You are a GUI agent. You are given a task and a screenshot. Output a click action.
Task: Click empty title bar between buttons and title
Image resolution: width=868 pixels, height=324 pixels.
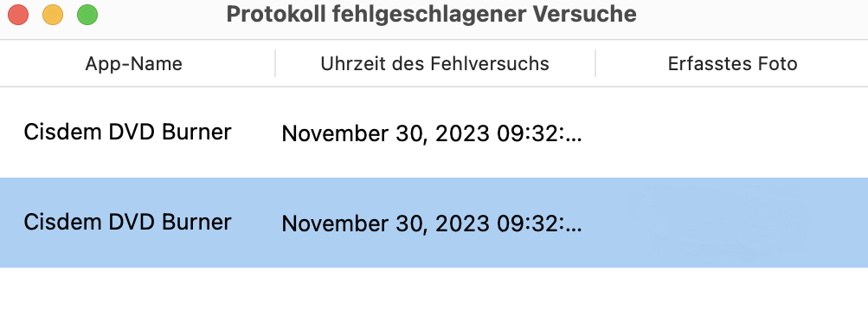[162, 15]
